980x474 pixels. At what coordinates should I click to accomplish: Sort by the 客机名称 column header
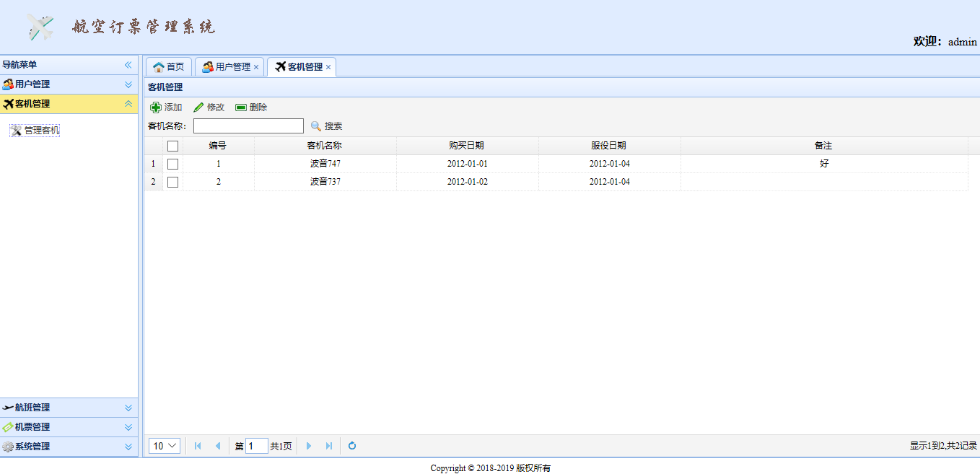point(325,146)
